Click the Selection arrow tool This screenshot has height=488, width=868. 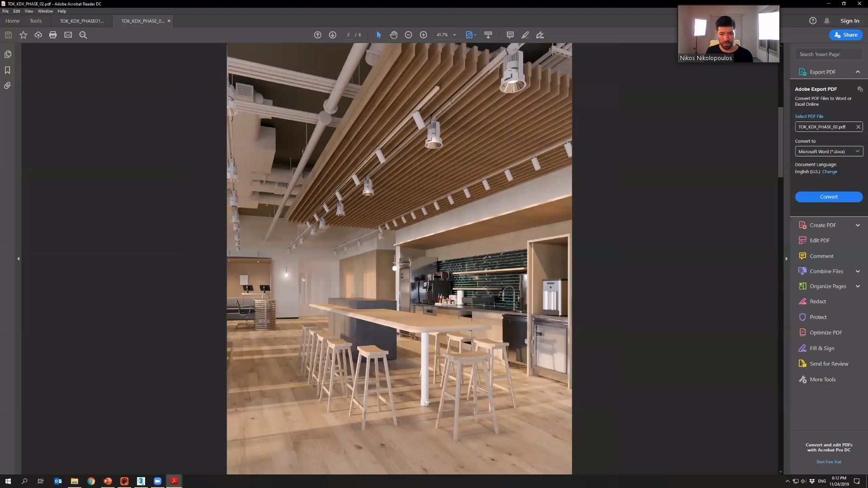(379, 35)
